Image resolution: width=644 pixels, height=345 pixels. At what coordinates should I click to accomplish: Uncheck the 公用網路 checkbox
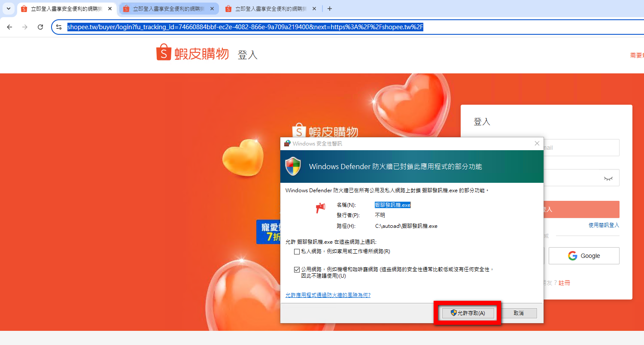(x=297, y=269)
